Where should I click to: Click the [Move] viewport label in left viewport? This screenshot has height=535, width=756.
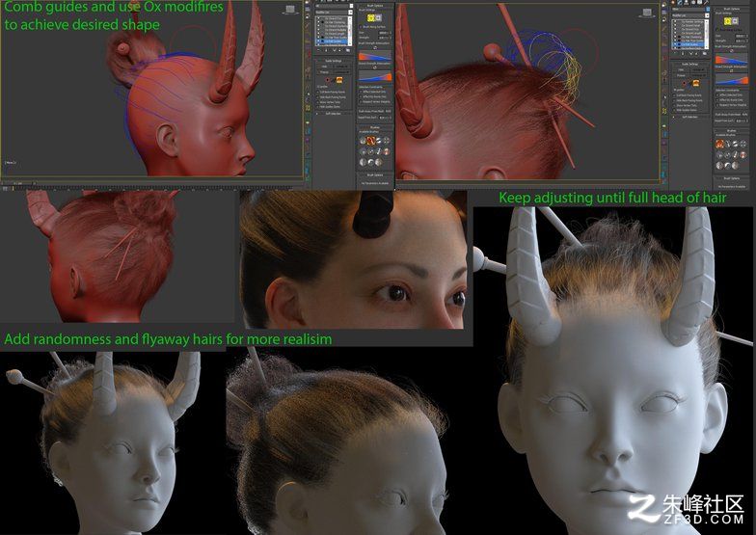[11, 162]
